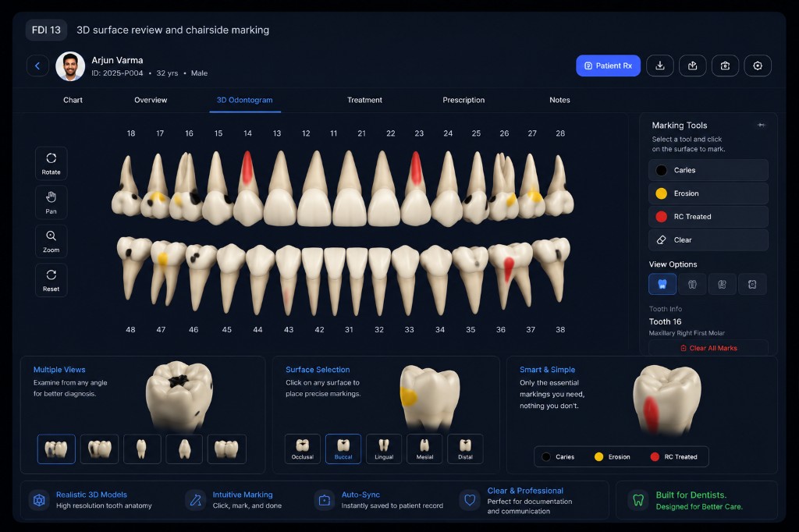Open the Treatment tab
This screenshot has width=799, height=532.
point(364,100)
